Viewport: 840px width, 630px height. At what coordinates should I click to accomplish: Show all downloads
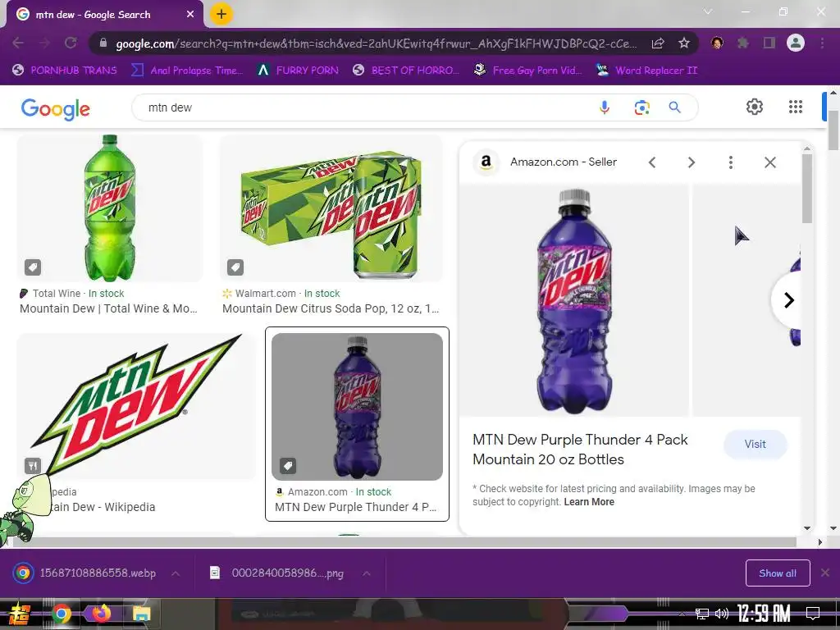click(778, 573)
